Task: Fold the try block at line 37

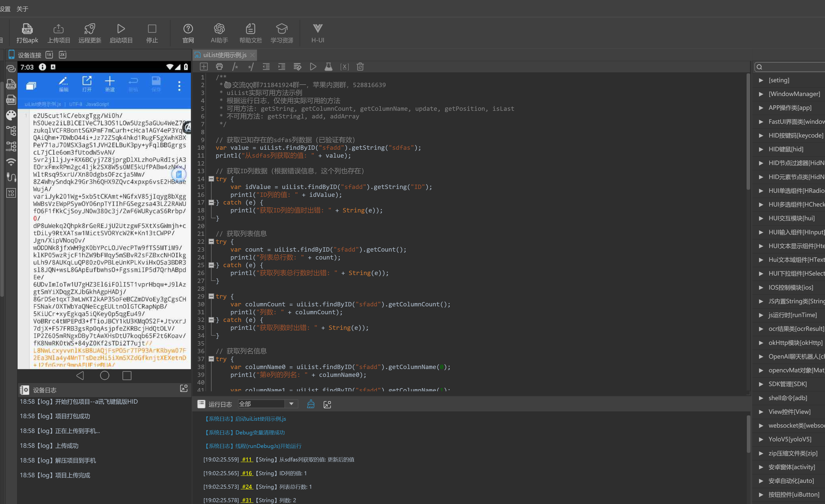Action: 211,359
